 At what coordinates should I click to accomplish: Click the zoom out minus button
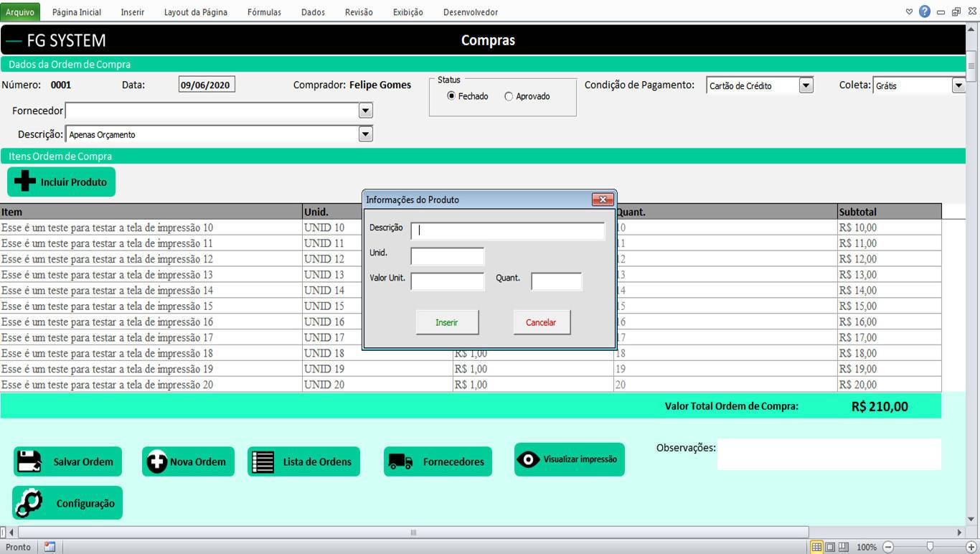pyautogui.click(x=888, y=547)
